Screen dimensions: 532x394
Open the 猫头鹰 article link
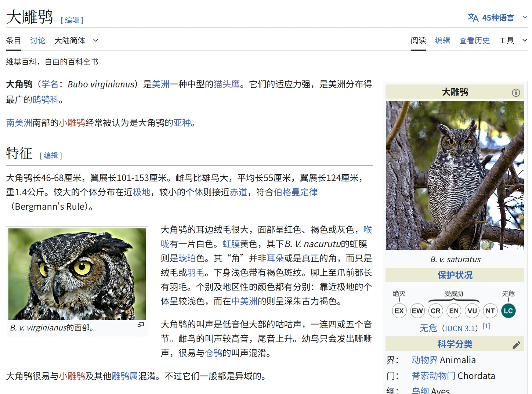[227, 84]
